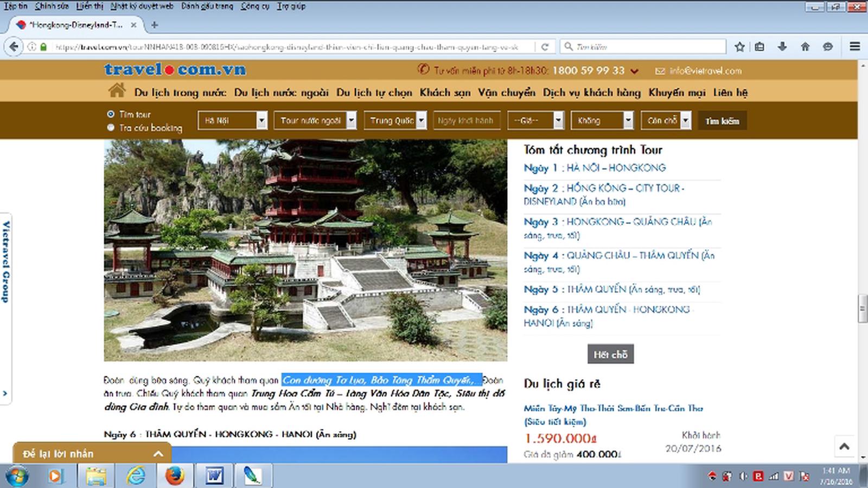Open Microsoft Word from the taskbar
868x488 pixels.
[x=214, y=476]
